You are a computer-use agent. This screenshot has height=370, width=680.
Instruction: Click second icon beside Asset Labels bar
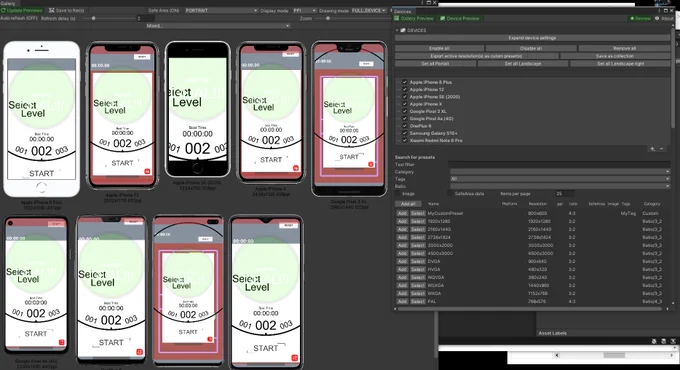click(664, 341)
